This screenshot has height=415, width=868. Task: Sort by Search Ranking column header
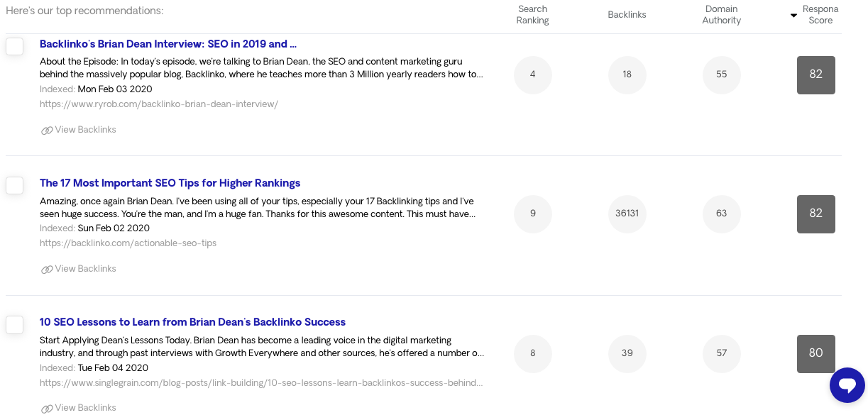click(x=532, y=15)
